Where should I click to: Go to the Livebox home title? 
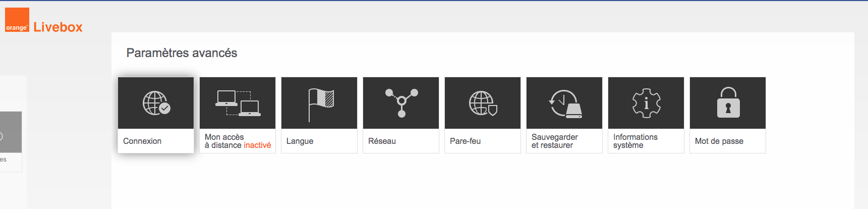pyautogui.click(x=58, y=27)
